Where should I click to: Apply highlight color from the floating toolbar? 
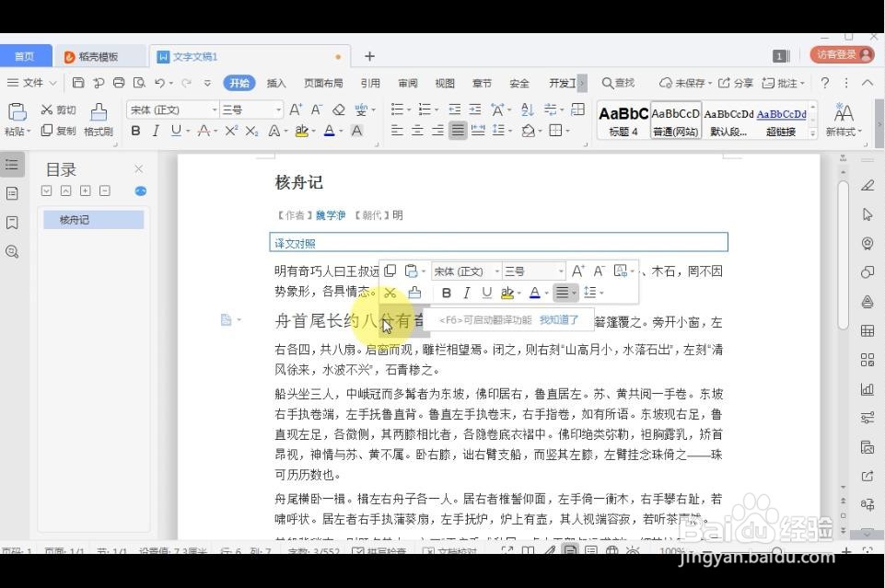(x=508, y=293)
